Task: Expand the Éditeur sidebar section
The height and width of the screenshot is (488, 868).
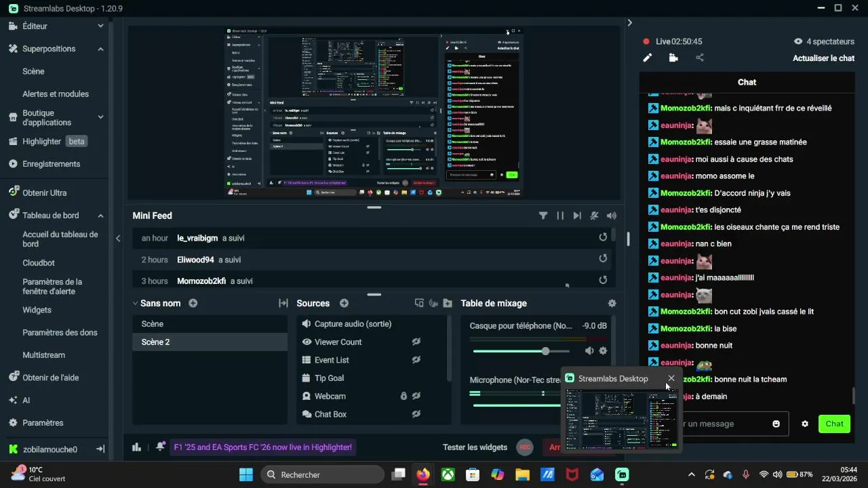Action: 100,26
